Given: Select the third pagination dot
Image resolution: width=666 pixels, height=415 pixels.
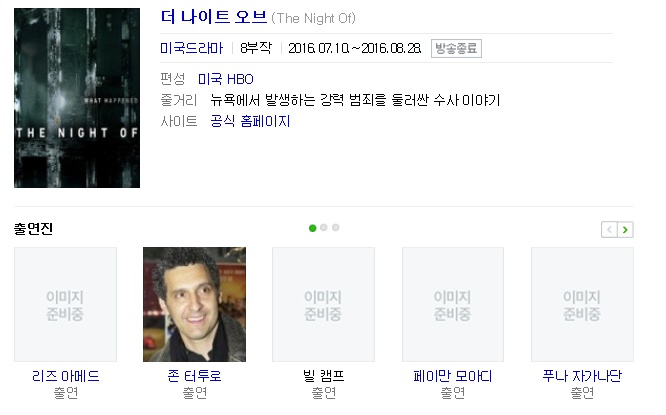Looking at the screenshot, I should 336,228.
